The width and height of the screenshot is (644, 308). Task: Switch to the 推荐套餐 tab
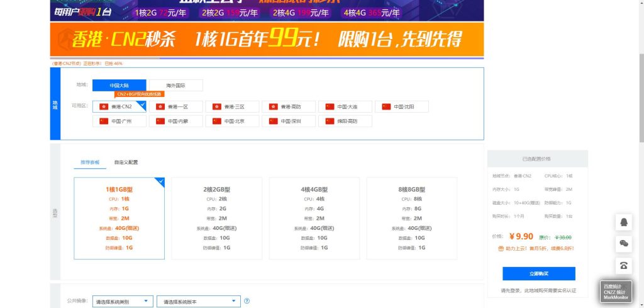[90, 163]
